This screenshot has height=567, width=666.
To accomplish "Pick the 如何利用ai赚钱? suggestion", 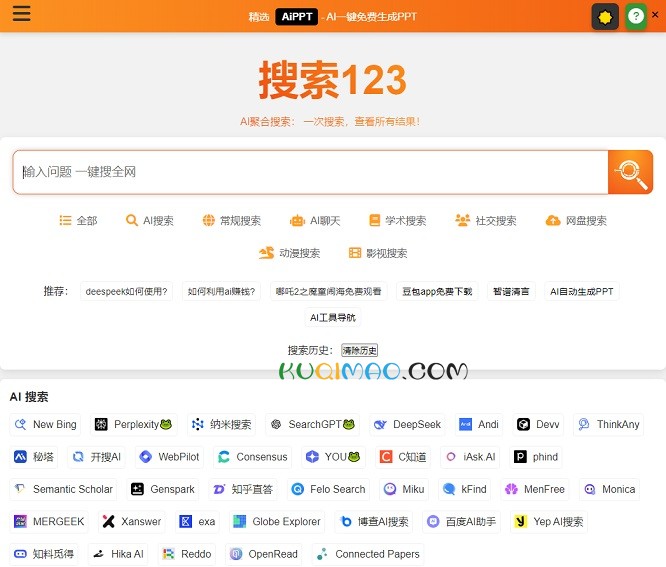I will [x=221, y=291].
